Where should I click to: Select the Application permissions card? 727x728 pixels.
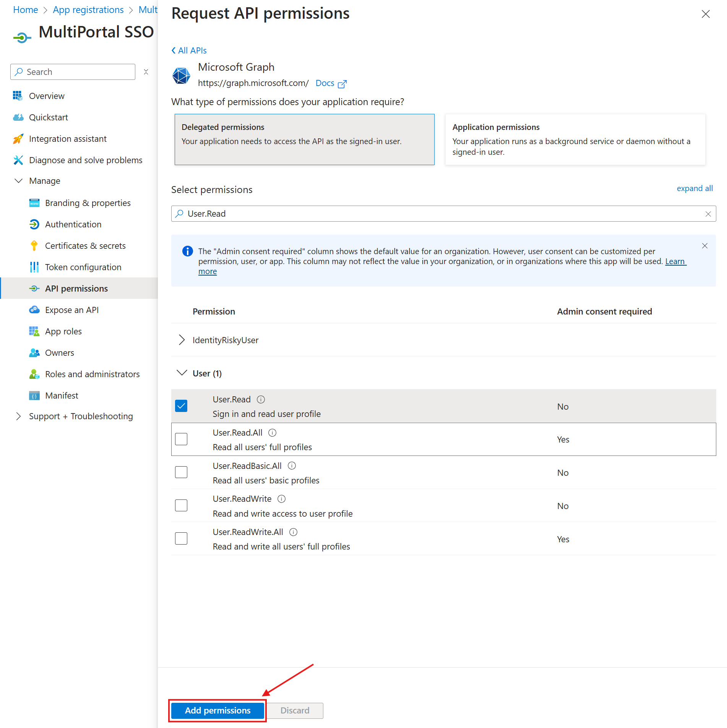tap(575, 139)
